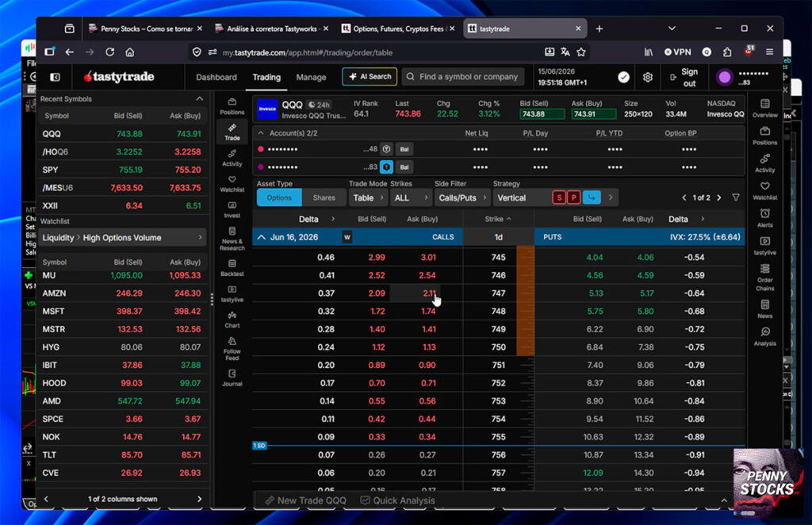Open the Chart tool icon
Screen dimensions: 812x525
(232, 320)
